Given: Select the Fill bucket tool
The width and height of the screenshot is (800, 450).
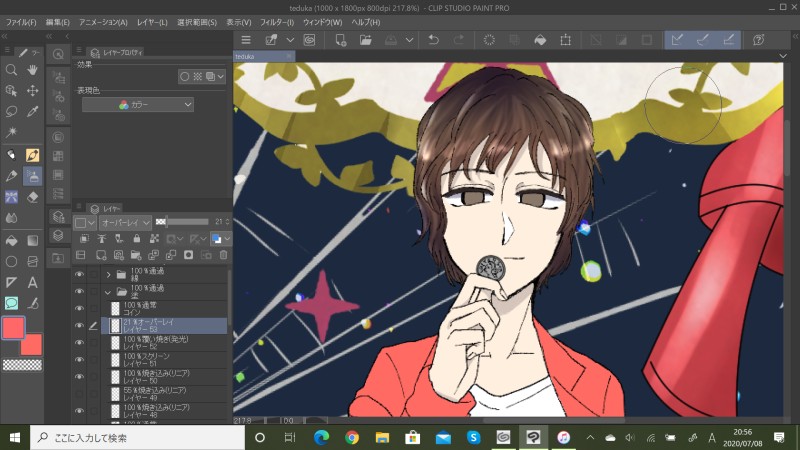Looking at the screenshot, I should coord(11,240).
